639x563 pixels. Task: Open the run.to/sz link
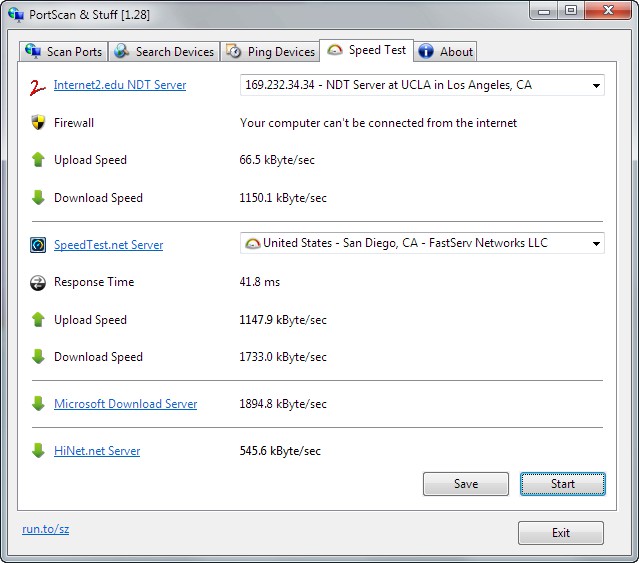pos(46,529)
